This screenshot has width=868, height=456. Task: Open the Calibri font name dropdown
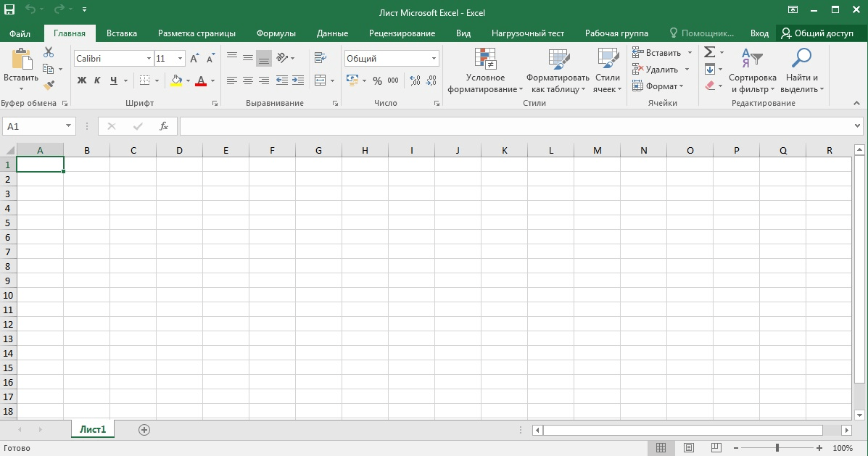click(x=149, y=58)
